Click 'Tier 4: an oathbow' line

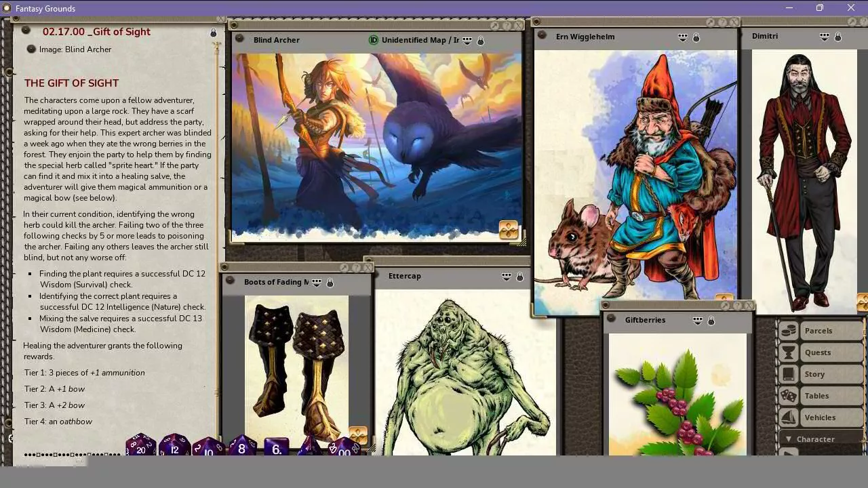tap(58, 422)
